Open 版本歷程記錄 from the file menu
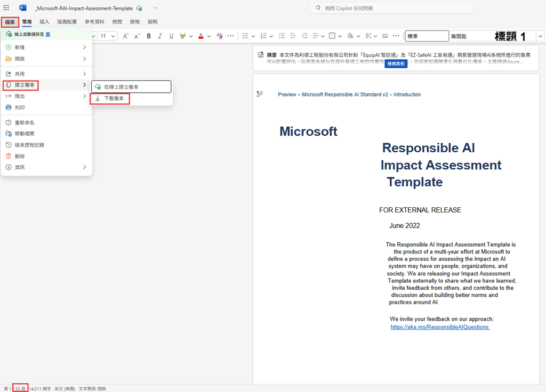Image resolution: width=546 pixels, height=392 pixels. [46, 145]
